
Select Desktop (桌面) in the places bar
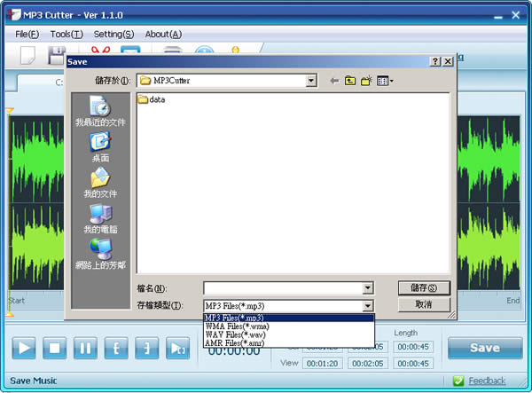click(100, 147)
